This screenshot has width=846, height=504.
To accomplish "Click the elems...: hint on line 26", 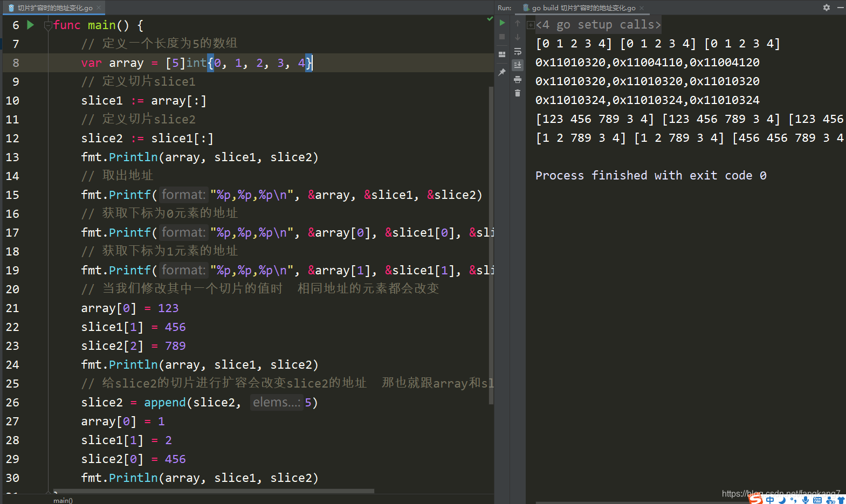I will [277, 402].
